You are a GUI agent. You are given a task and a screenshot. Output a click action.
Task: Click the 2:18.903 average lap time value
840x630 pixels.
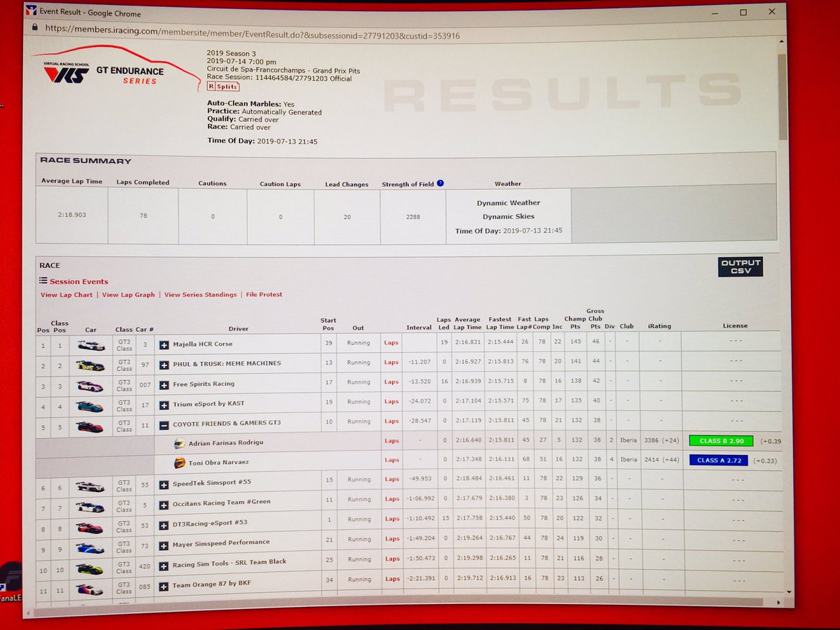(x=73, y=215)
